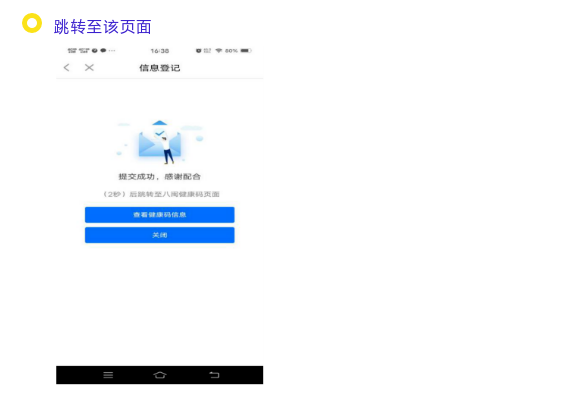This screenshot has height=403, width=578.
Task: Tap the back arrow in the header
Action: pos(66,67)
